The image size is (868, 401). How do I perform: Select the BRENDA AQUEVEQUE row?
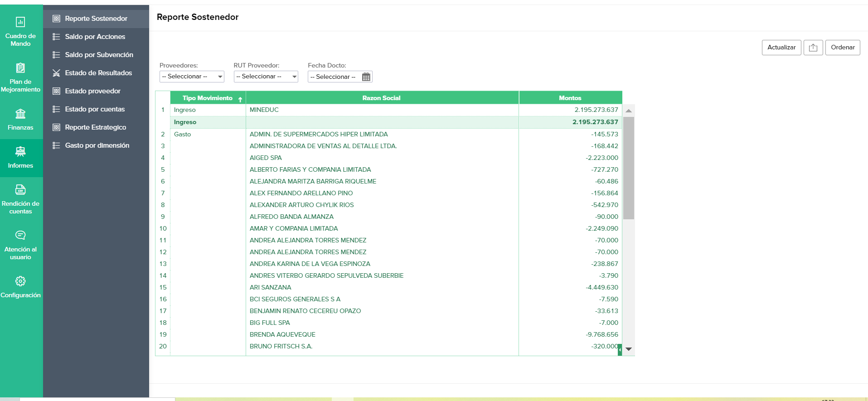click(282, 334)
